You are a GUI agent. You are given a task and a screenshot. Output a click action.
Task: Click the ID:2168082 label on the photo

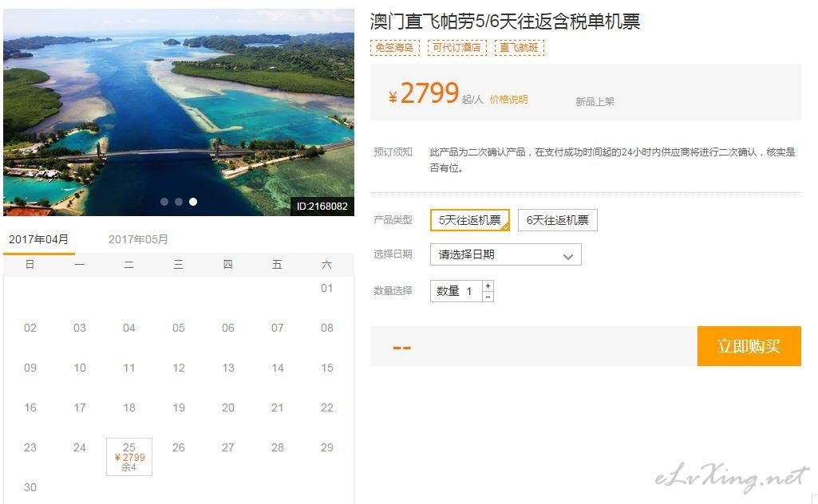click(x=322, y=206)
